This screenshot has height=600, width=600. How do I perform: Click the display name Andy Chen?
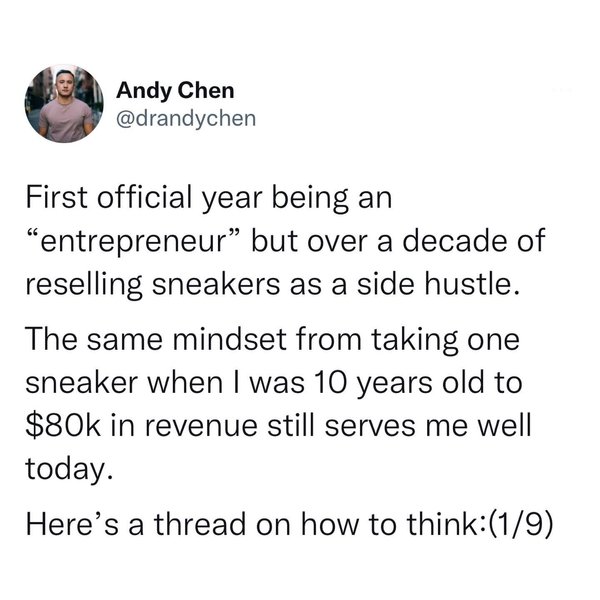coord(175,91)
